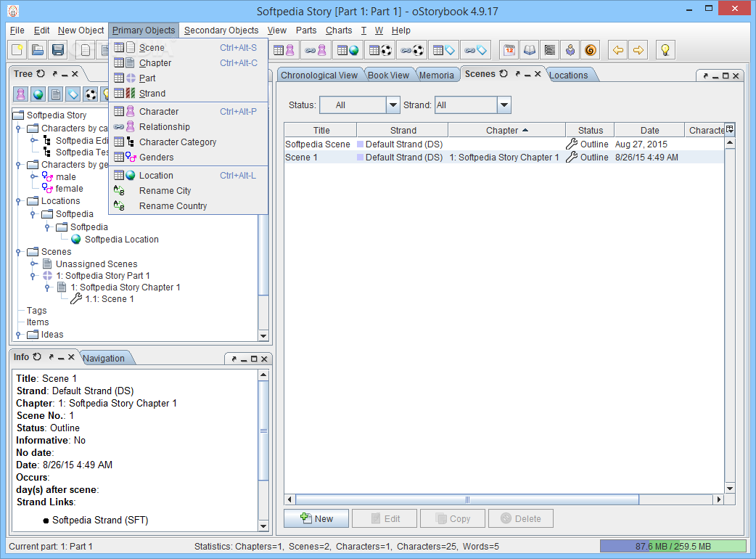Refresh the Scenes tab view
The height and width of the screenshot is (559, 756).
point(504,73)
